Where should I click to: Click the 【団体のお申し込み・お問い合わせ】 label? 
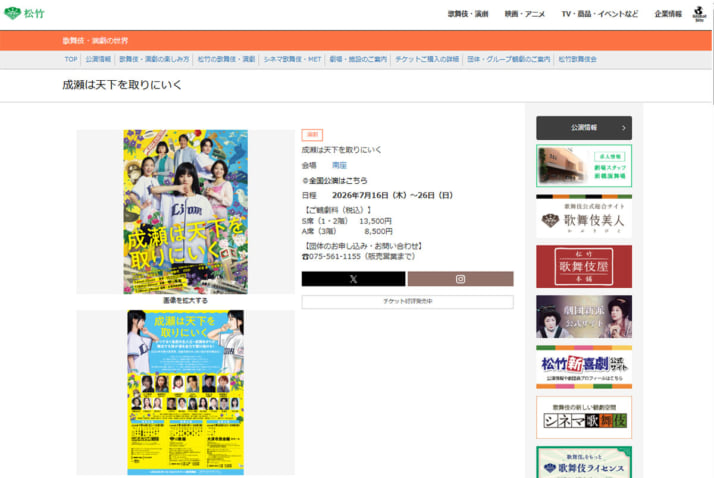coord(363,246)
